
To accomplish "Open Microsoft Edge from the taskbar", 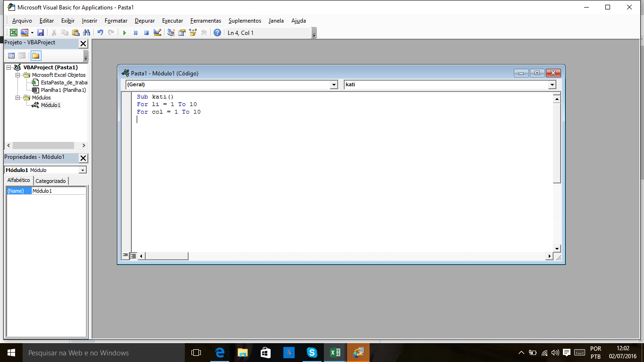I will 219,353.
